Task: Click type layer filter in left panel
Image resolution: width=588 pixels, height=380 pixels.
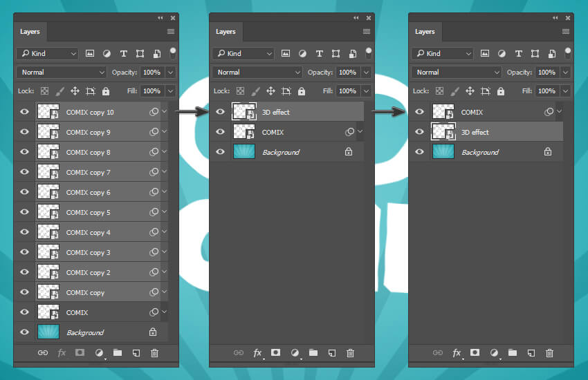Action: pos(123,53)
